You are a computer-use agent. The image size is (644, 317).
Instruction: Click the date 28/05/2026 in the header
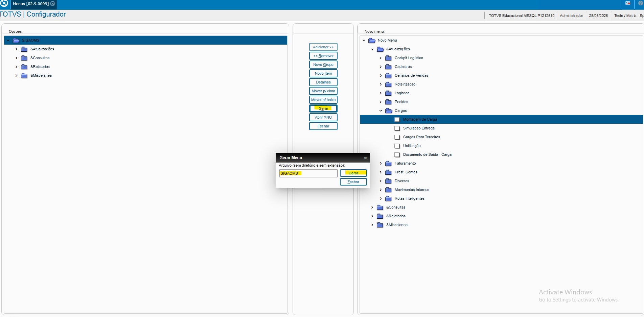[598, 16]
